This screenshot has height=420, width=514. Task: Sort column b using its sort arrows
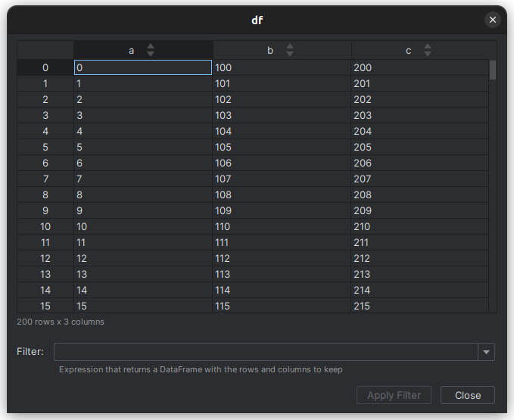point(290,50)
